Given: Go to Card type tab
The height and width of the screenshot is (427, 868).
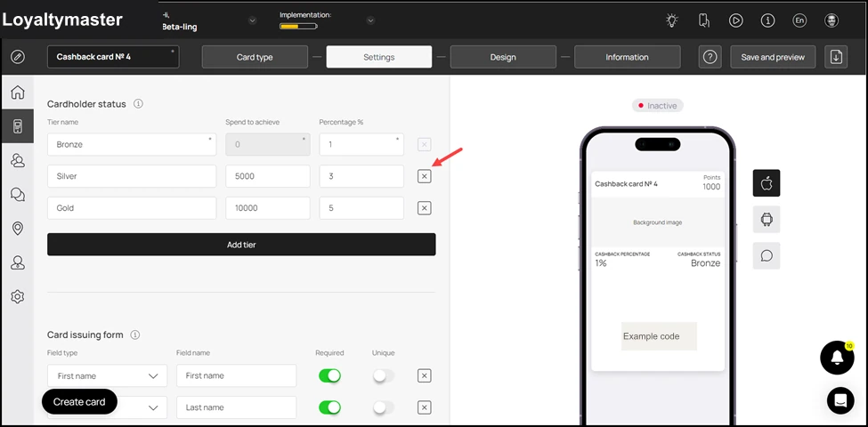Looking at the screenshot, I should (255, 57).
